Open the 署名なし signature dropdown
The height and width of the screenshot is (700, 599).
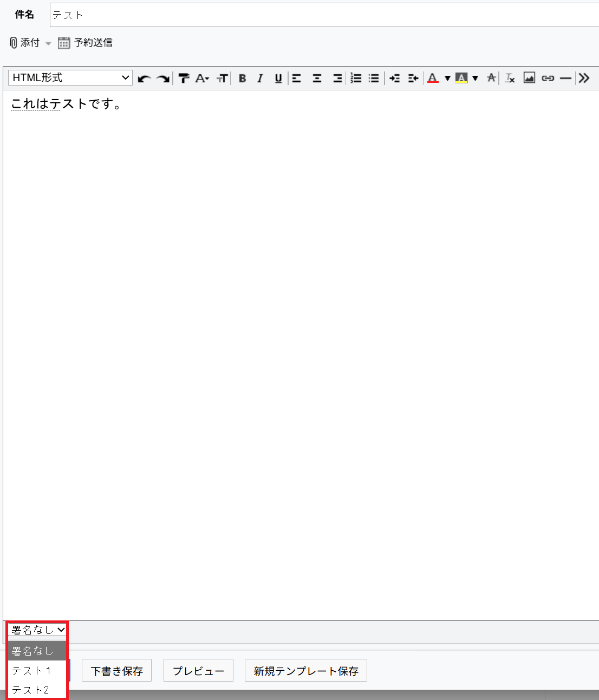pyautogui.click(x=37, y=630)
